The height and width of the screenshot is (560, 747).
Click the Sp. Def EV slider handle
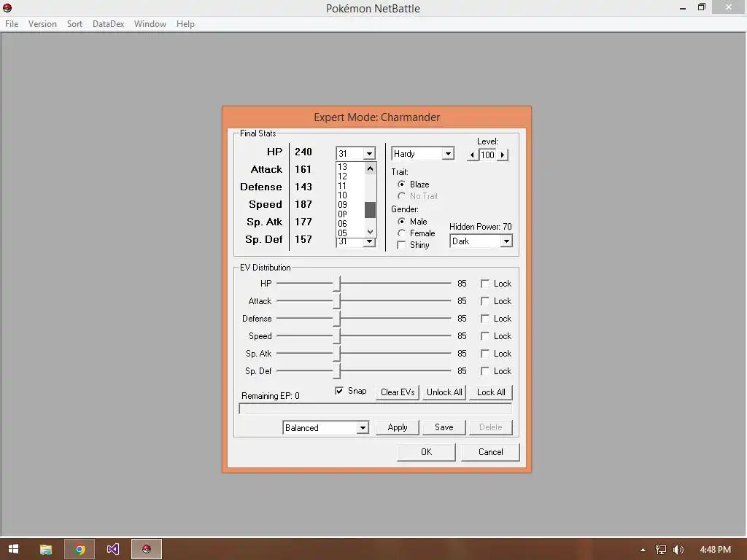point(337,370)
